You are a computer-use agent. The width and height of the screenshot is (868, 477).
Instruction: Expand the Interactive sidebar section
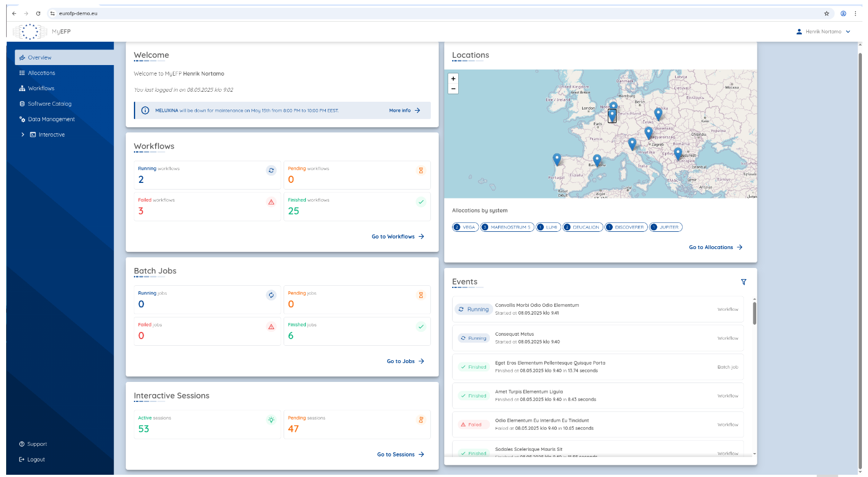pos(23,135)
